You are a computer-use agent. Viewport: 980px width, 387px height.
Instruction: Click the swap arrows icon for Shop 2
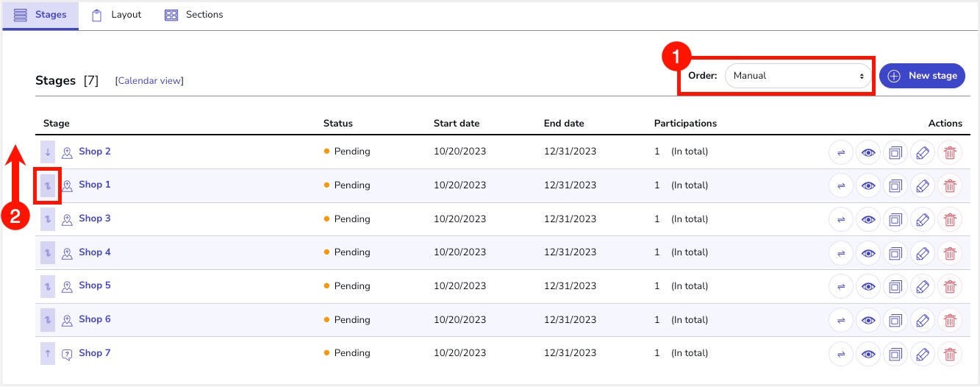point(840,152)
